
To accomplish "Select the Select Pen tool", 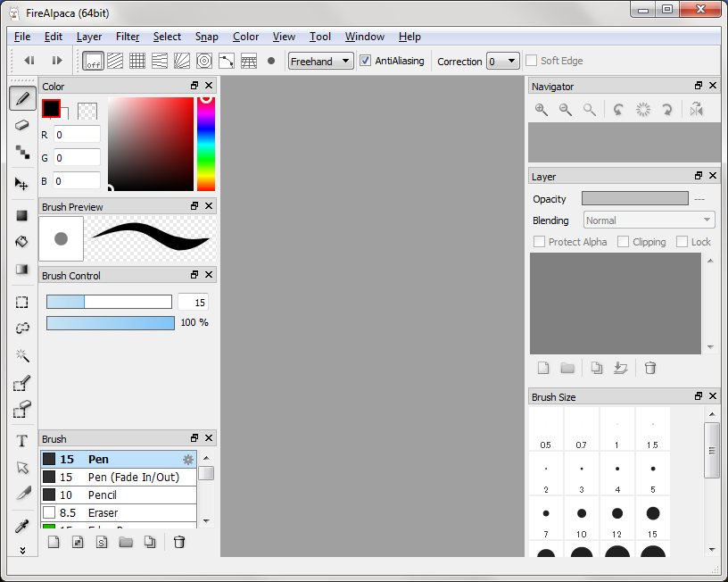I will click(x=21, y=383).
